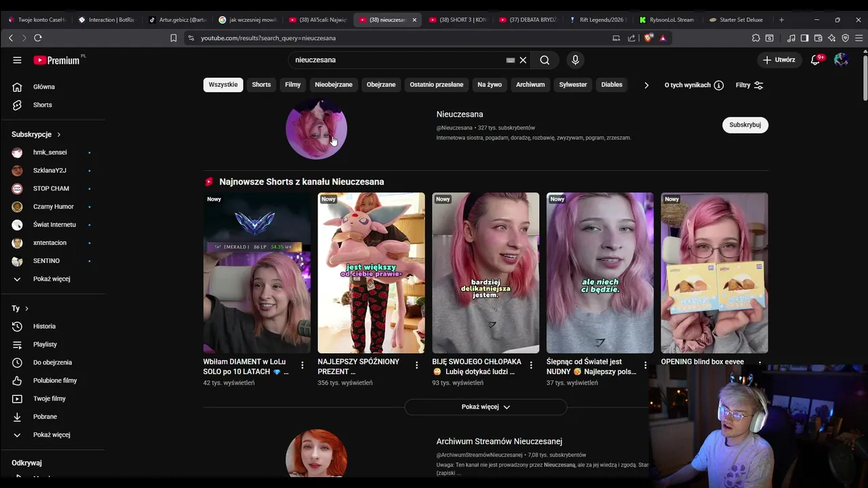Select Nieobejrzane filter chip
This screenshot has width=868, height=488.
coord(334,85)
